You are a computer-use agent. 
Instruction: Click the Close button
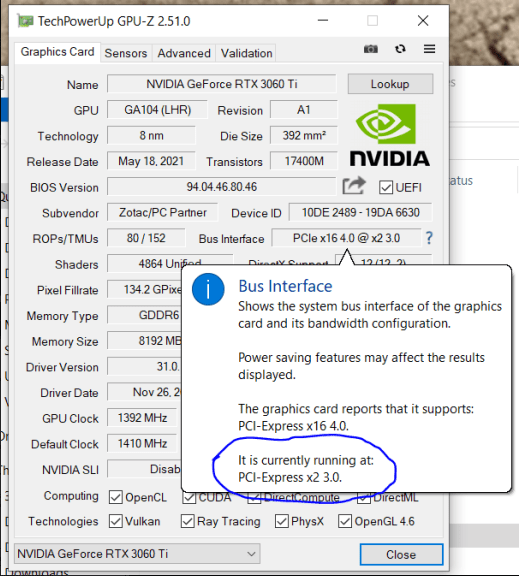click(x=401, y=554)
